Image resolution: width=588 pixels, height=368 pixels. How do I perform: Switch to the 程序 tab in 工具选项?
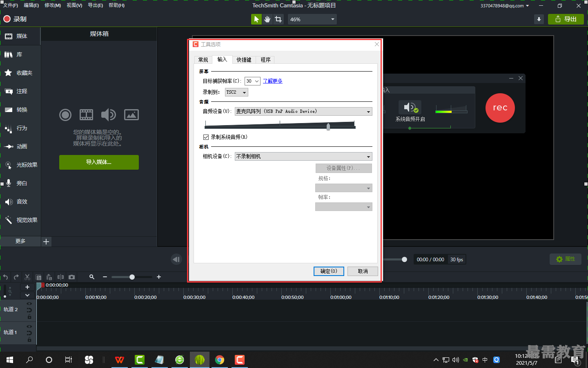pyautogui.click(x=265, y=60)
